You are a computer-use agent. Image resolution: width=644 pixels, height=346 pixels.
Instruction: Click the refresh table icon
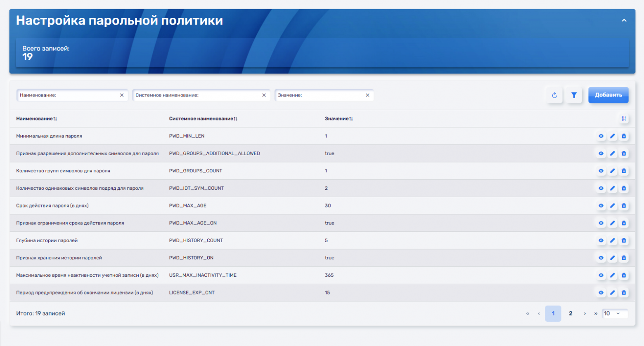[x=554, y=95]
